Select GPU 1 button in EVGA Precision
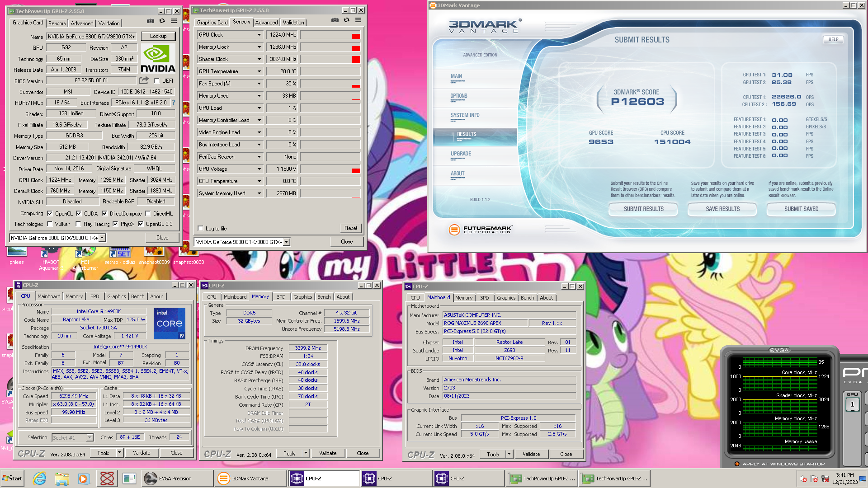Viewport: 868px width, 488px height. (x=852, y=404)
